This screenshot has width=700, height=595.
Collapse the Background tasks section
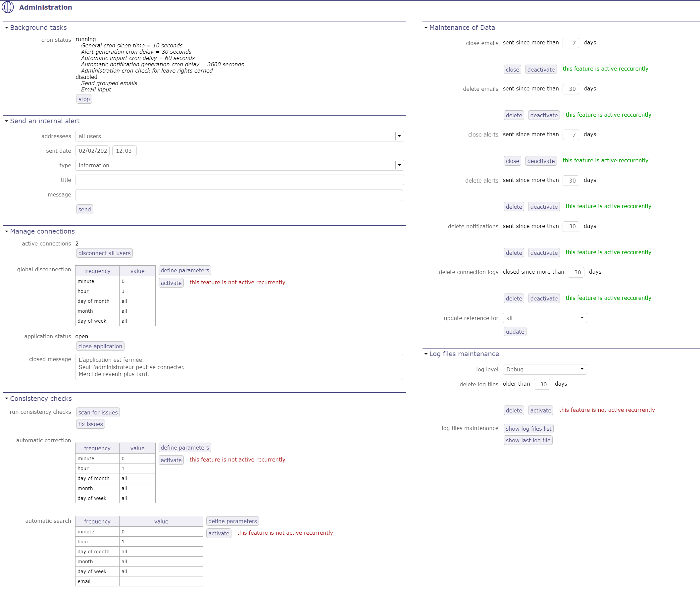click(6, 27)
